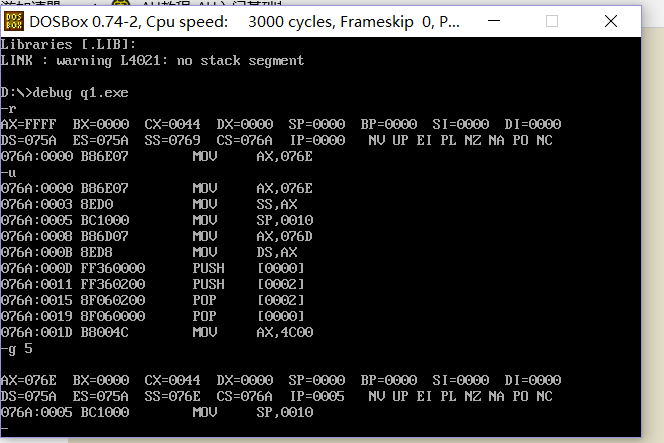Close the DOSBox window
664x443 pixels.
click(611, 21)
